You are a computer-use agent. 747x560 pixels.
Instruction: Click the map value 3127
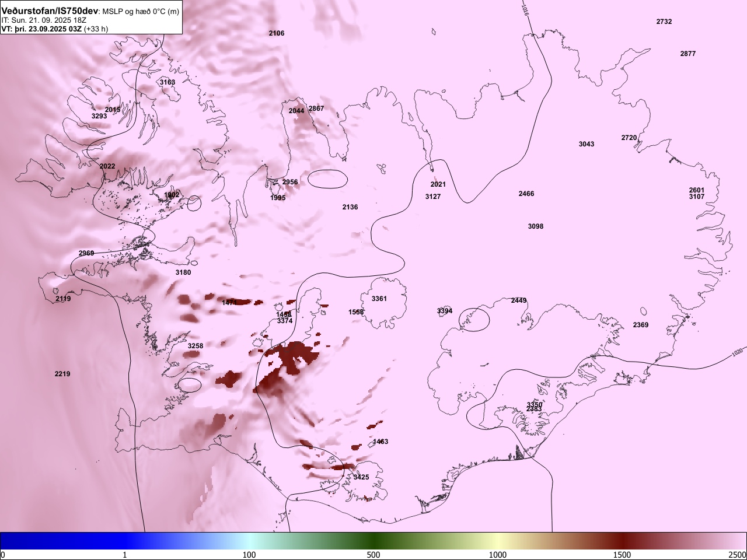point(433,197)
